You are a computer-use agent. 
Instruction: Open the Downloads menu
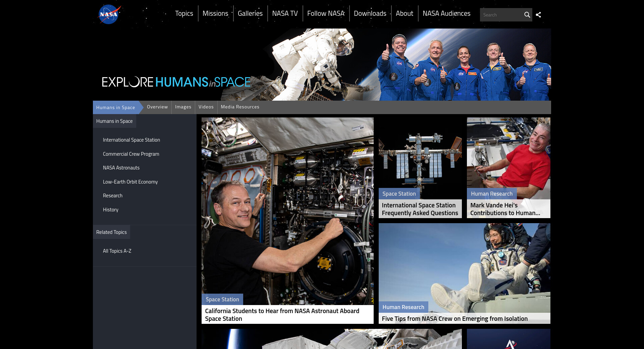[370, 13]
